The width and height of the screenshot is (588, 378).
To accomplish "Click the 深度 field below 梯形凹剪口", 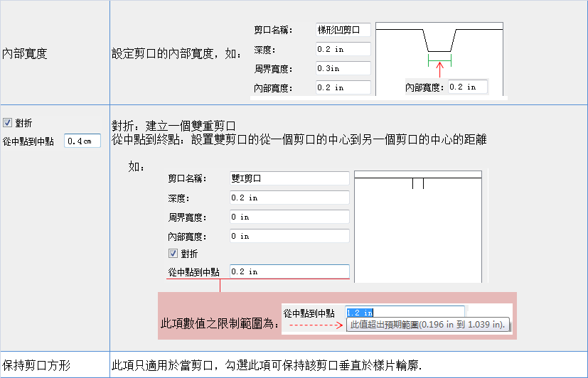I will [x=343, y=50].
